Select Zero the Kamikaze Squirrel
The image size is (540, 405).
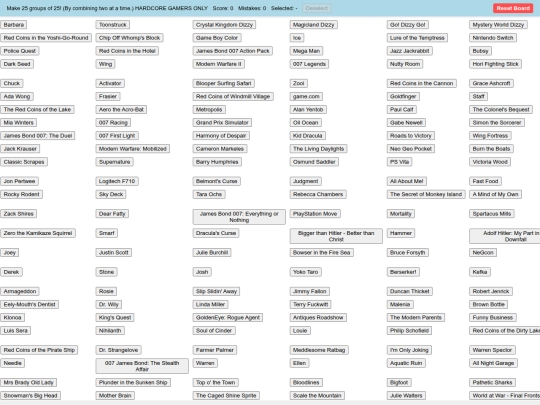pyautogui.click(x=38, y=233)
